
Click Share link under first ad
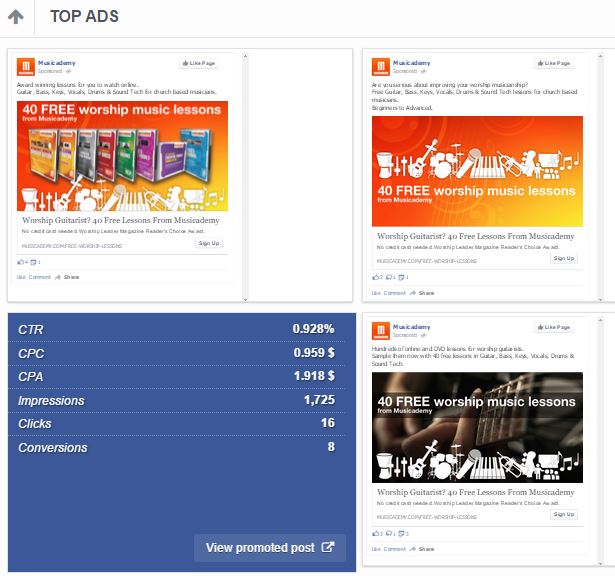pos(67,277)
